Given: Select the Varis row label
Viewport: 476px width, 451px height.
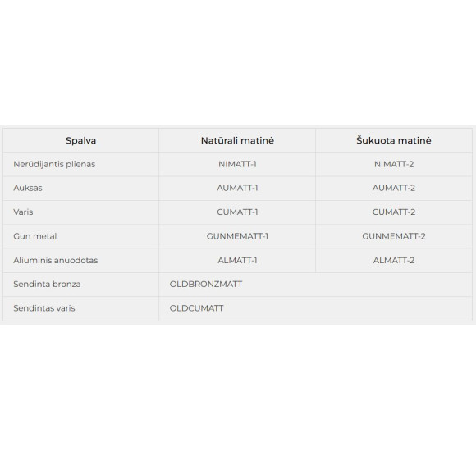Looking at the screenshot, I should [x=23, y=212].
